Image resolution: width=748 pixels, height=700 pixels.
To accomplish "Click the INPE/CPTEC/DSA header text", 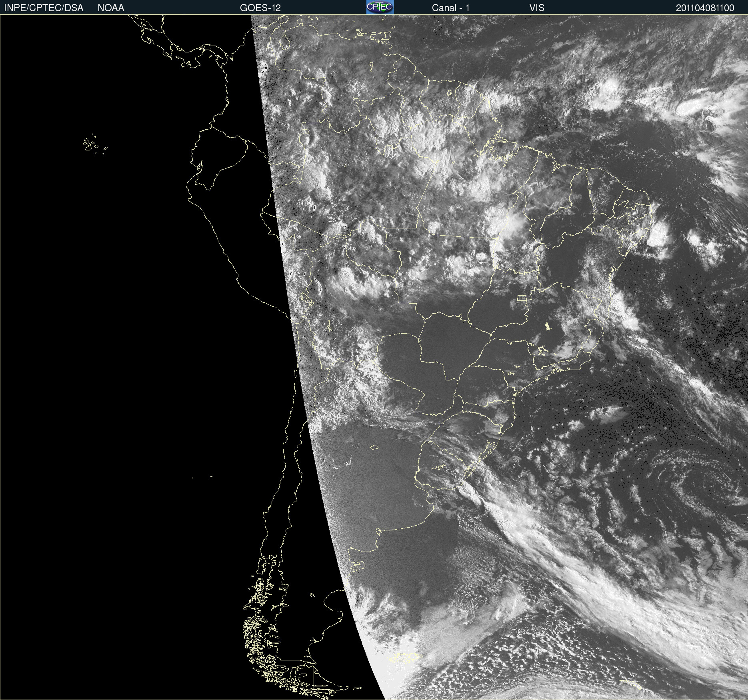I will [44, 8].
